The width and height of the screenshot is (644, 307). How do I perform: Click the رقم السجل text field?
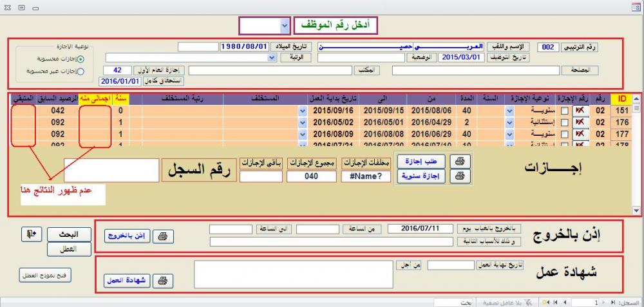111,171
